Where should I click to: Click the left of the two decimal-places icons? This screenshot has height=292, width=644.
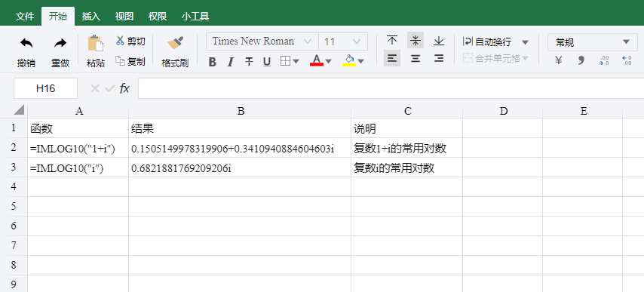point(604,61)
